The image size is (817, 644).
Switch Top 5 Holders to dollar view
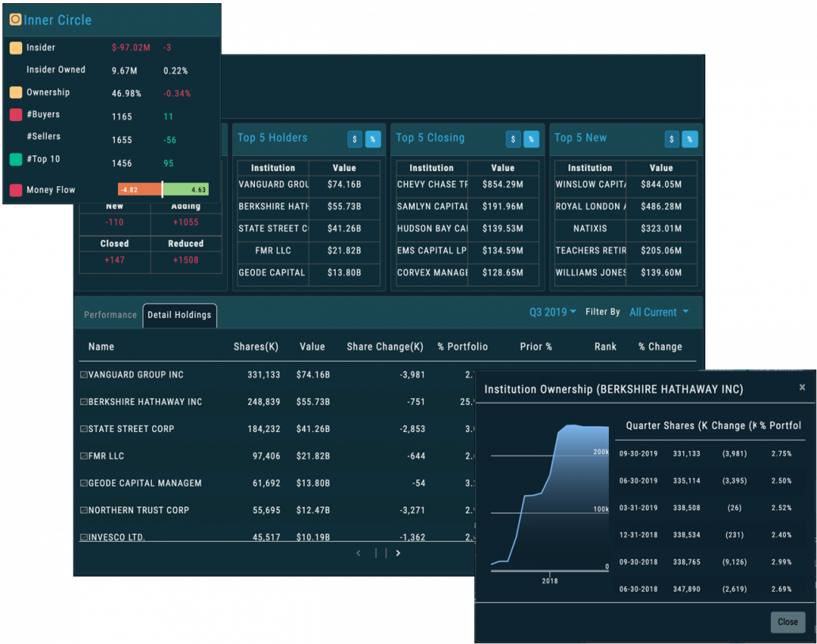355,139
